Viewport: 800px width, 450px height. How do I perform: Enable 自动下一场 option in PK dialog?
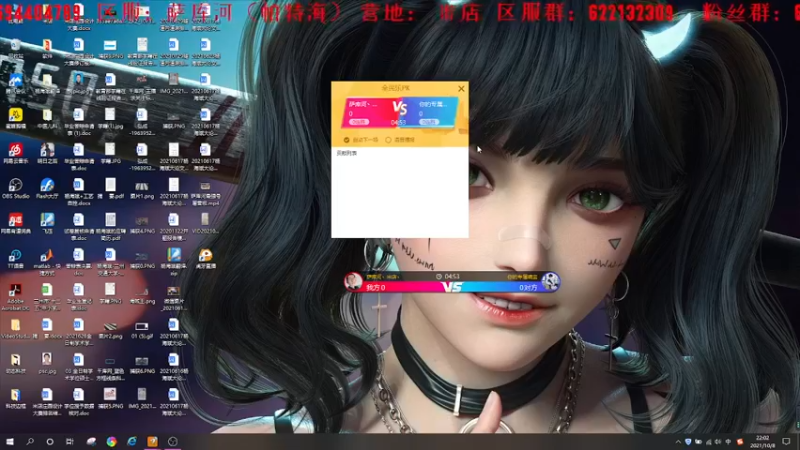(x=361, y=140)
